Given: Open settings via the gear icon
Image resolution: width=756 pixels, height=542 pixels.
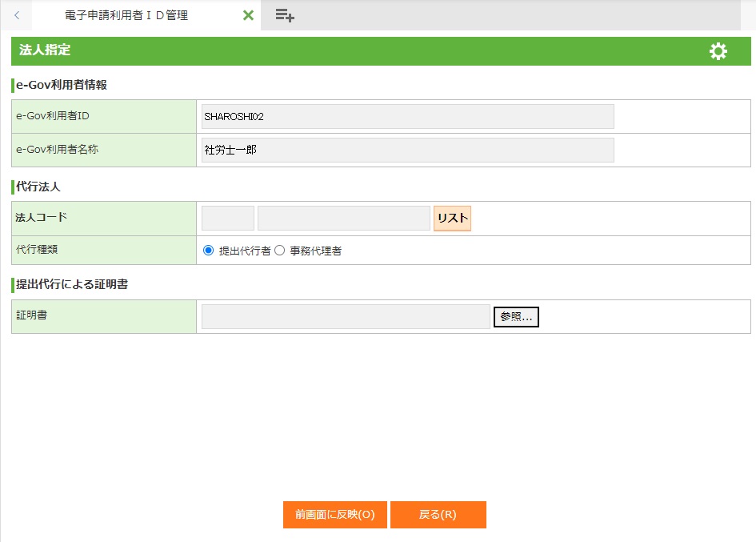Looking at the screenshot, I should point(718,51).
